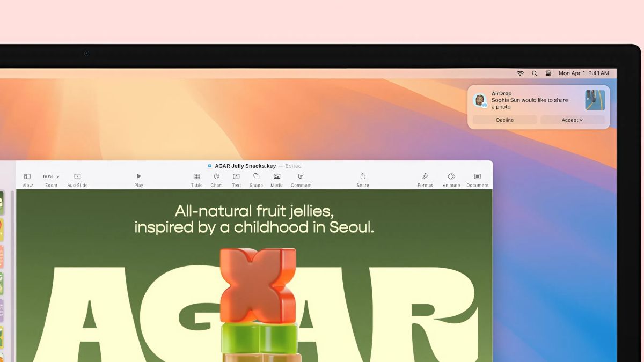Select the slide tagline text about fruit jellies
The height and width of the screenshot is (362, 644).
[254, 218]
